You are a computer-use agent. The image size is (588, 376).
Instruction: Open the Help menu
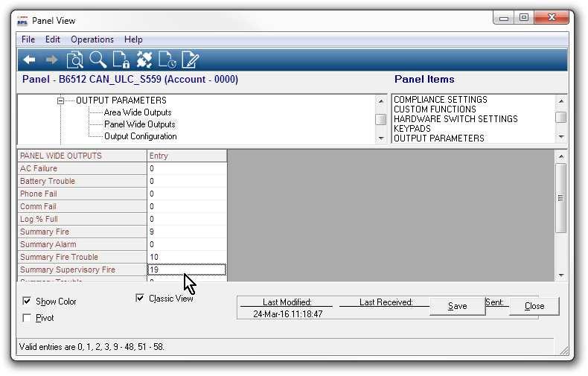133,39
